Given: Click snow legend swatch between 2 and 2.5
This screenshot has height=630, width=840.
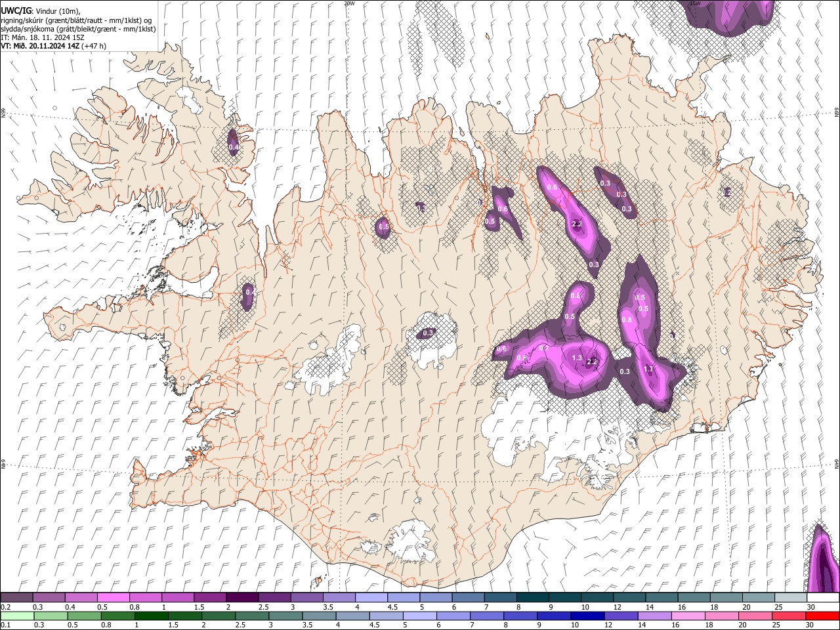Looking at the screenshot, I should (x=241, y=597).
